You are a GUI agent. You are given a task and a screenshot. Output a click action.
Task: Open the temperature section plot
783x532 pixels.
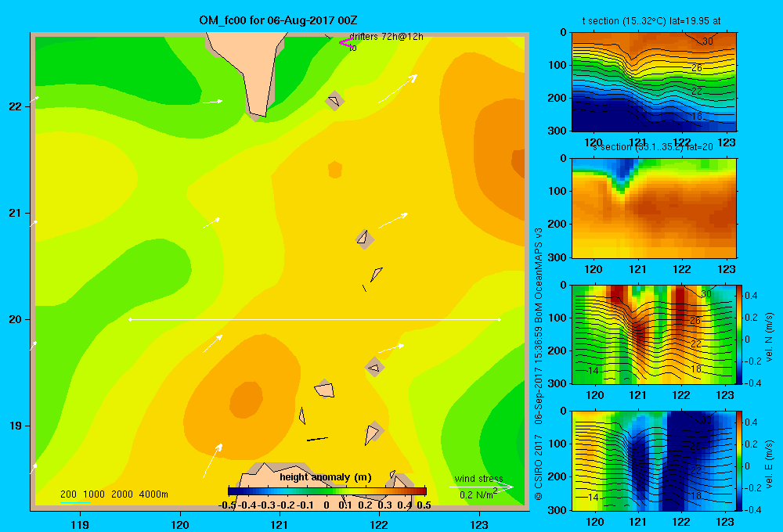654,82
